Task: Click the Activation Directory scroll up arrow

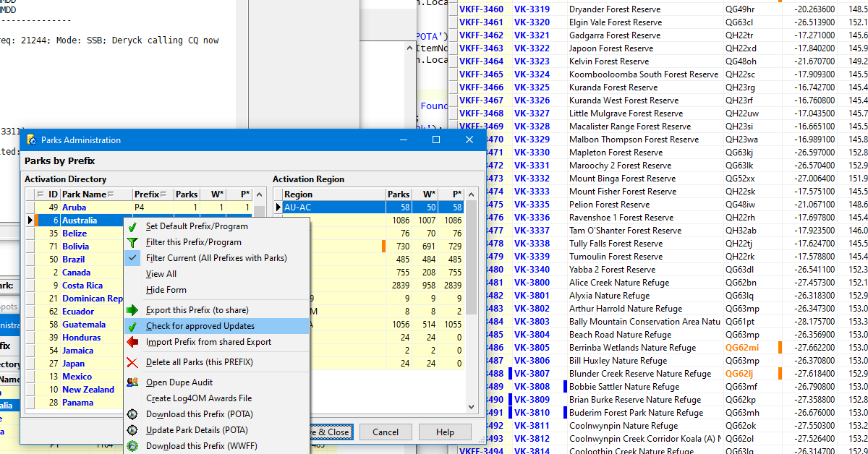Action: 260,194
